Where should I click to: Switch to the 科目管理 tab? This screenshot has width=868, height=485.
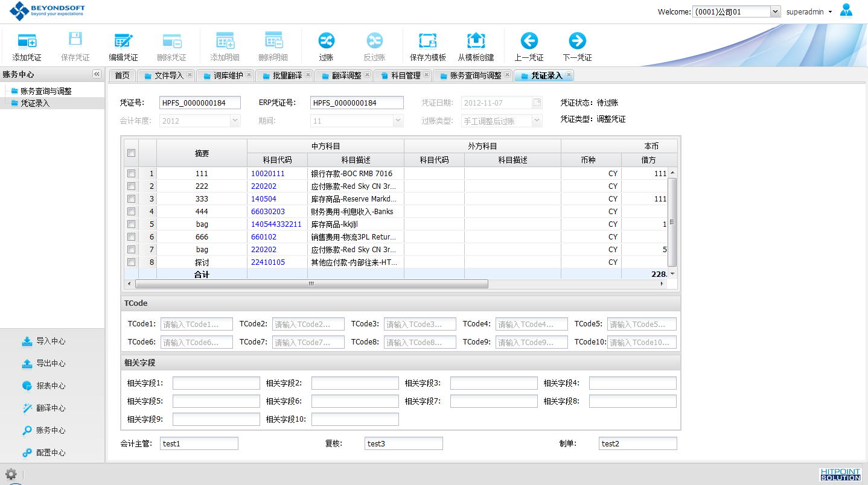pyautogui.click(x=405, y=75)
